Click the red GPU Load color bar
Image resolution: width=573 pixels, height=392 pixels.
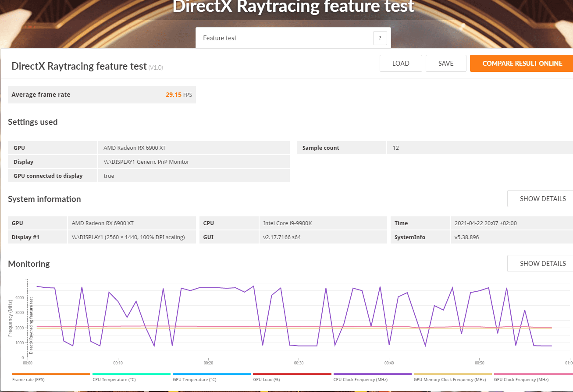point(292,374)
